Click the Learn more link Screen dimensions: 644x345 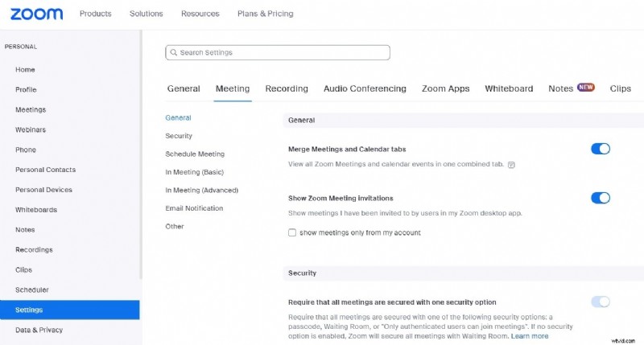tap(530, 335)
